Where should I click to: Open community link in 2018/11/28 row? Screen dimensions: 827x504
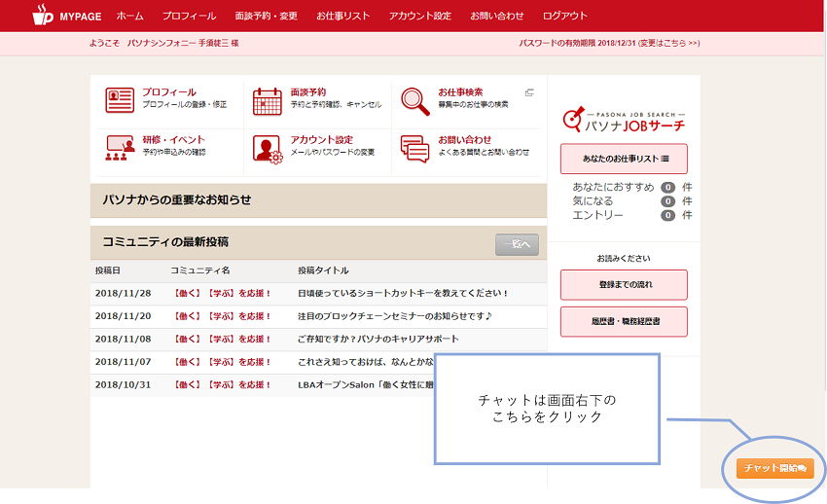pyautogui.click(x=222, y=293)
